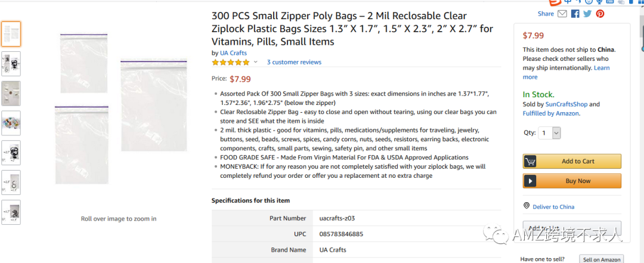Click the Fulfilled by Amazon link
644x263 pixels.
[550, 113]
